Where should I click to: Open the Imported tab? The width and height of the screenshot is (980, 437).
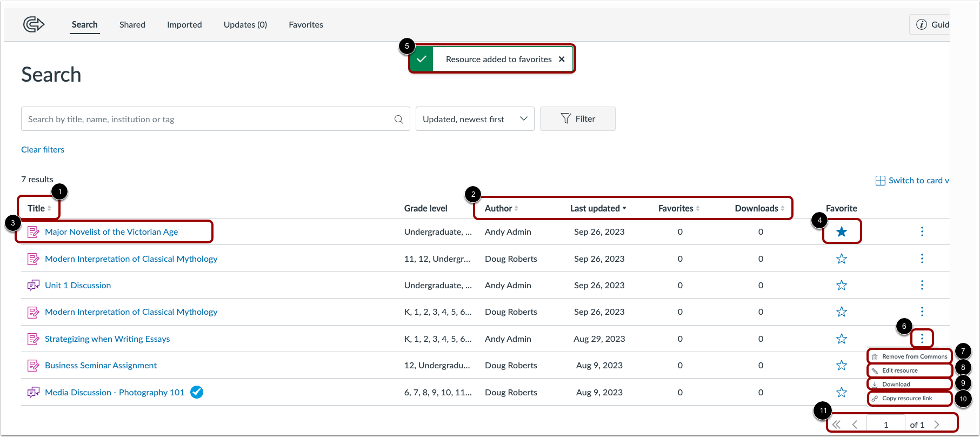point(184,25)
